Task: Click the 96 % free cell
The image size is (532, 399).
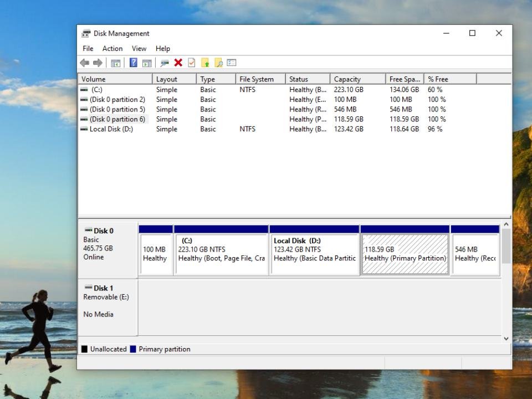Action: click(435, 129)
